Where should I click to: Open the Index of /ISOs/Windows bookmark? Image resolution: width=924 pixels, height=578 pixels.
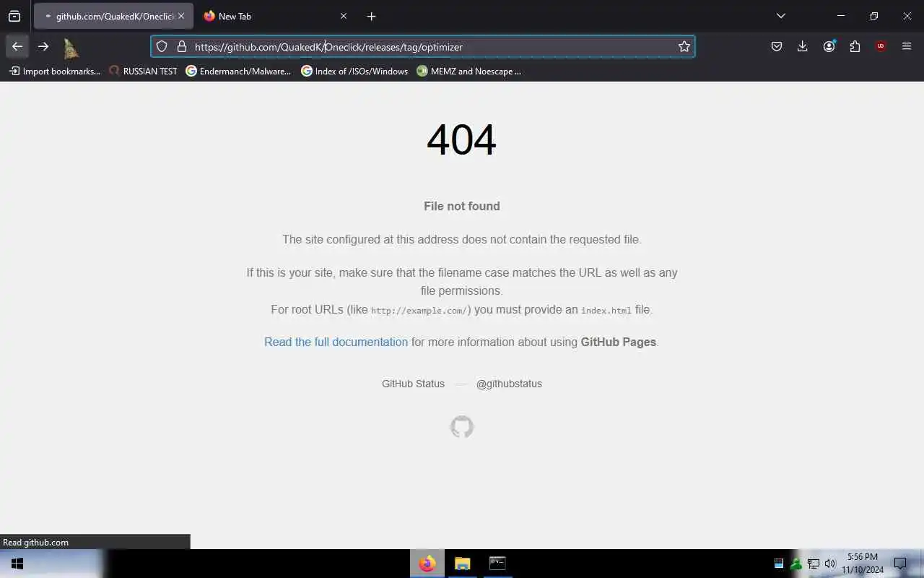pyautogui.click(x=354, y=71)
